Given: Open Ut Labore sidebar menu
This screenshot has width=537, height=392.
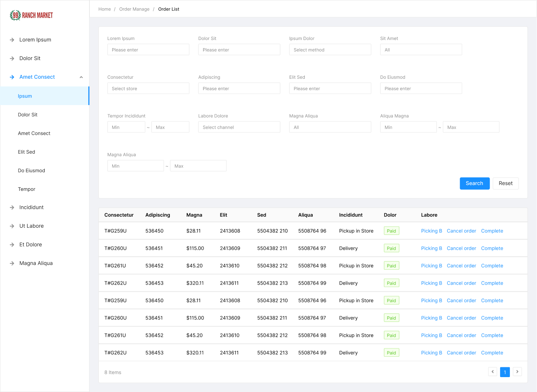Looking at the screenshot, I should click(32, 226).
